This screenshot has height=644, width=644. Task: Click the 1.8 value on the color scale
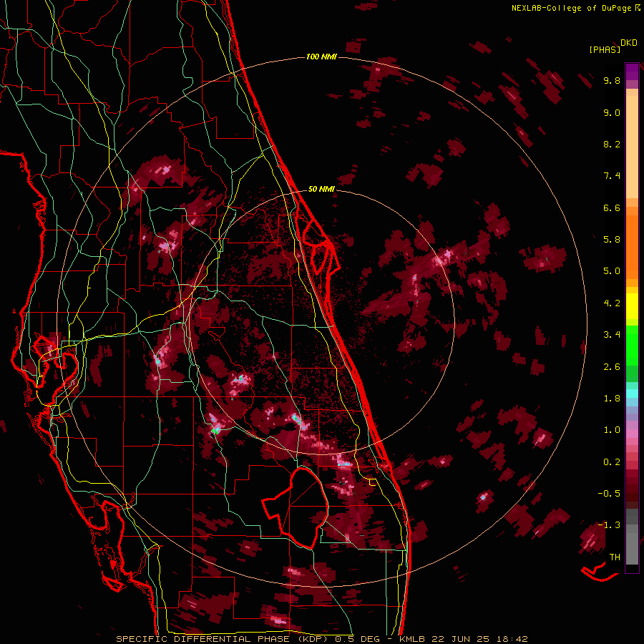point(612,399)
